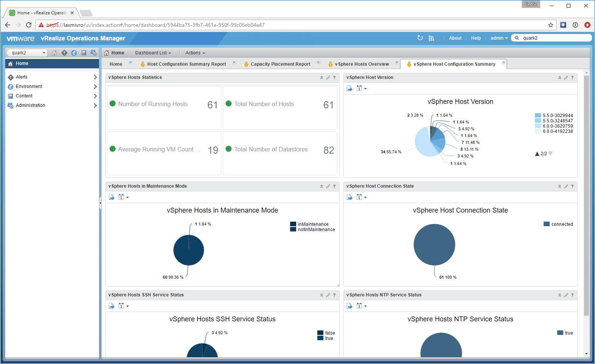The image size is (595, 364).
Task: Edit the vSphere Hosts Statistics widget
Action: pyautogui.click(x=328, y=78)
